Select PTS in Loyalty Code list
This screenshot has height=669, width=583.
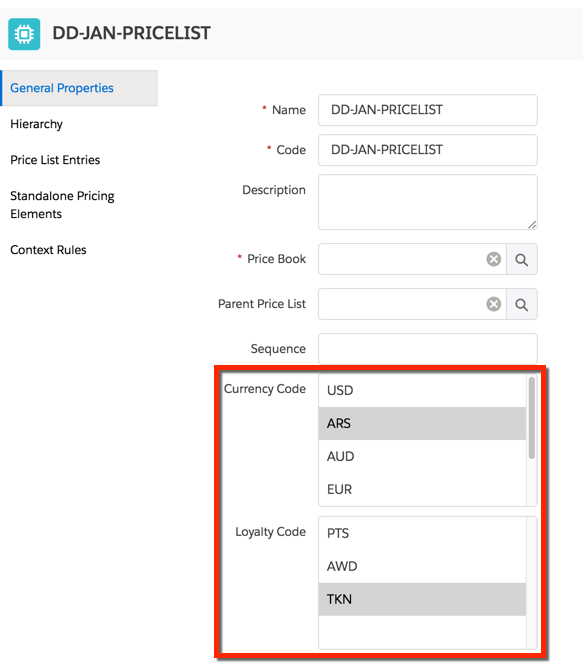(x=422, y=533)
